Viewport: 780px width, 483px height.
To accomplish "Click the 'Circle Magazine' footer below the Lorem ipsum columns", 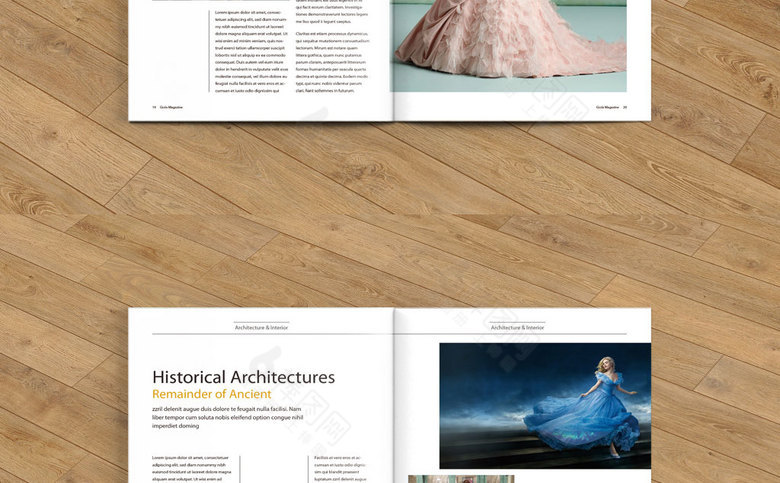I will coord(171,107).
